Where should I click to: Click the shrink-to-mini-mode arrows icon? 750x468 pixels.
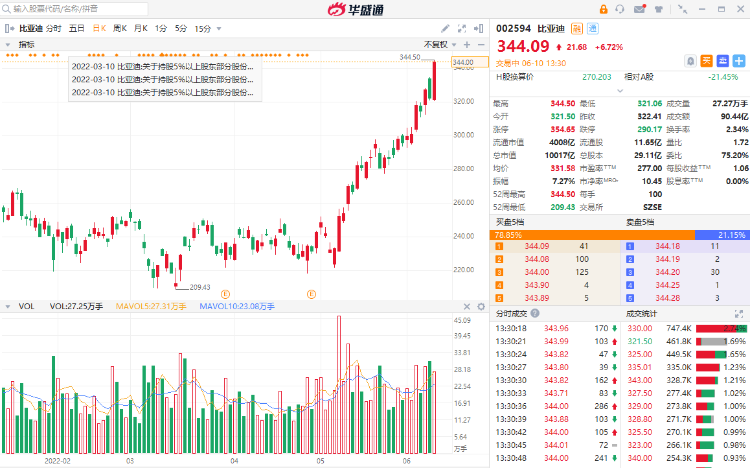[x=683, y=9]
